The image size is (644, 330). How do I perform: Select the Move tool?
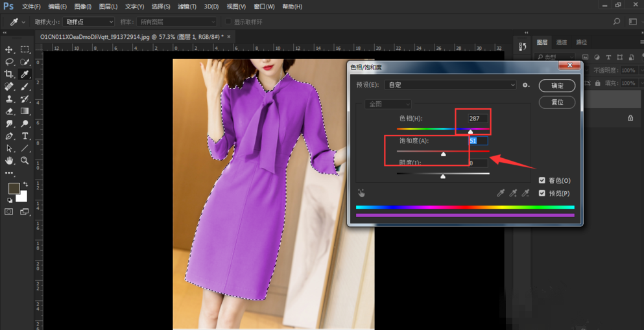pyautogui.click(x=10, y=49)
